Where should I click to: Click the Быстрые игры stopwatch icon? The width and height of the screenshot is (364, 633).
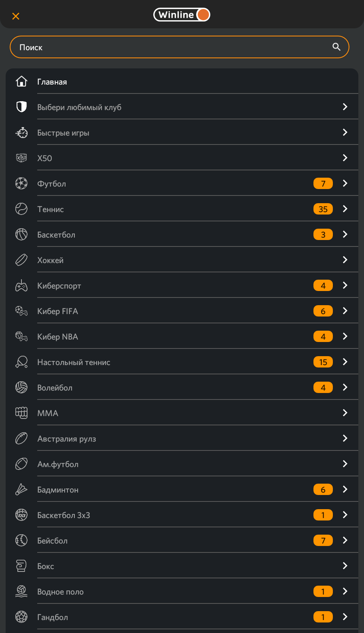tap(21, 132)
